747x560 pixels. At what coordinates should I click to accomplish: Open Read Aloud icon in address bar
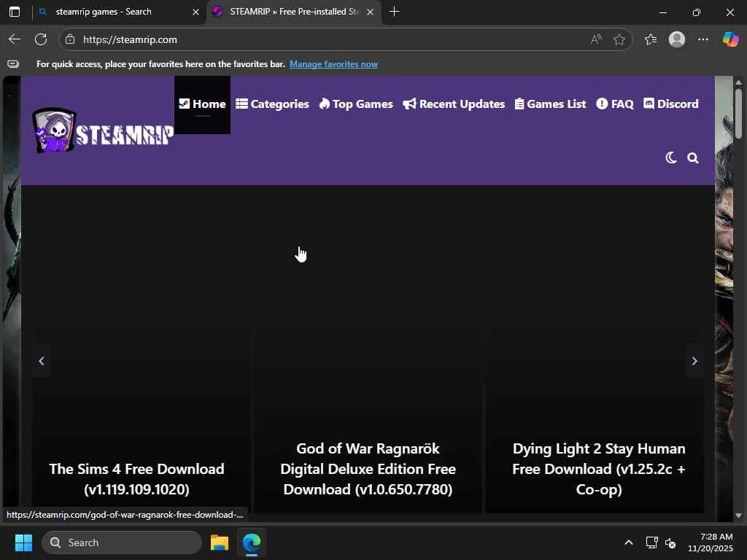596,39
